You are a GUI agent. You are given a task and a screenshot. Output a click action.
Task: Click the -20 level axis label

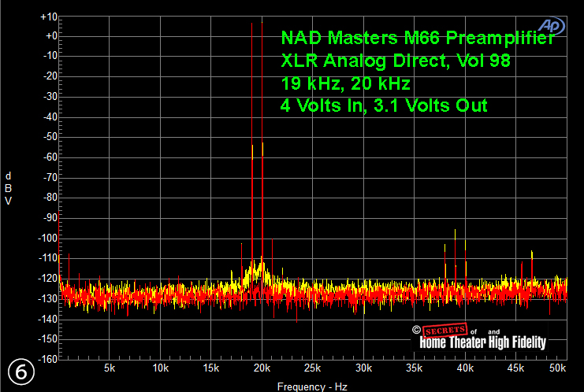(x=50, y=76)
